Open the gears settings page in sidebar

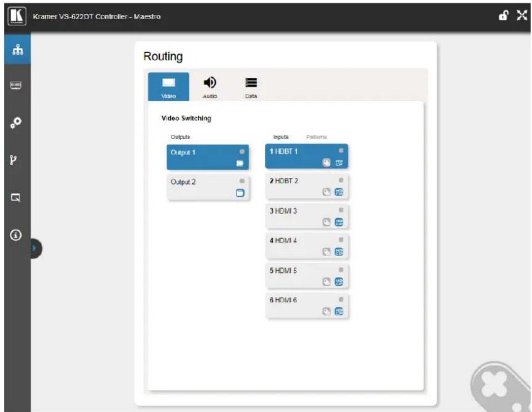[16, 122]
